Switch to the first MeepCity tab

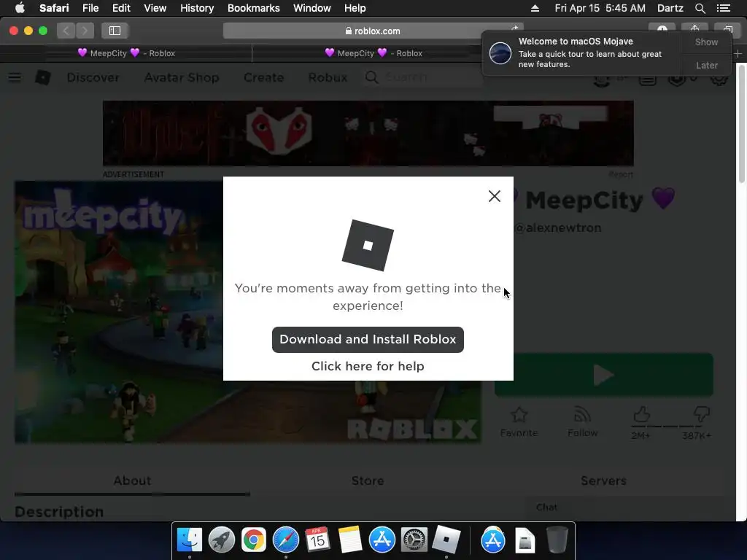point(126,53)
